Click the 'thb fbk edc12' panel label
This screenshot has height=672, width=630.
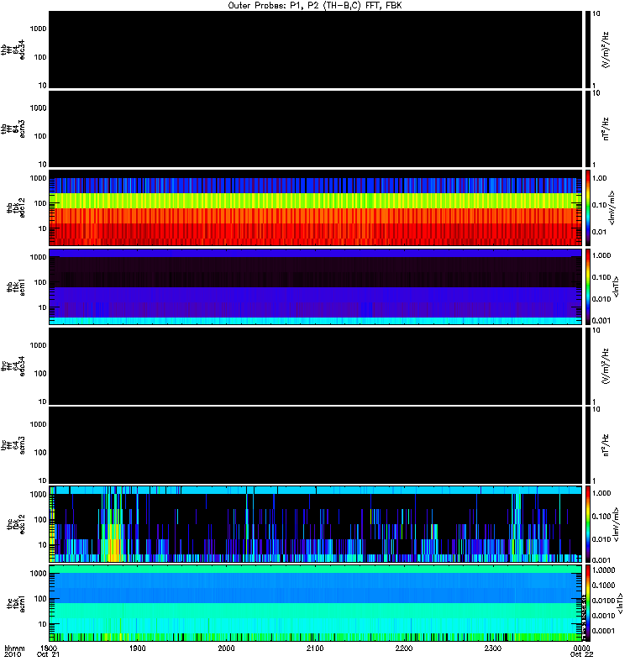tap(16, 207)
